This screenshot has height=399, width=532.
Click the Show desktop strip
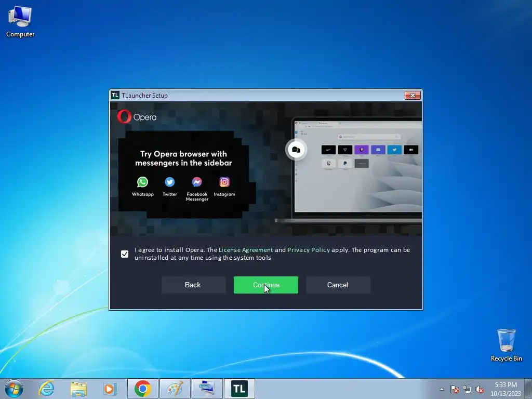click(x=528, y=389)
